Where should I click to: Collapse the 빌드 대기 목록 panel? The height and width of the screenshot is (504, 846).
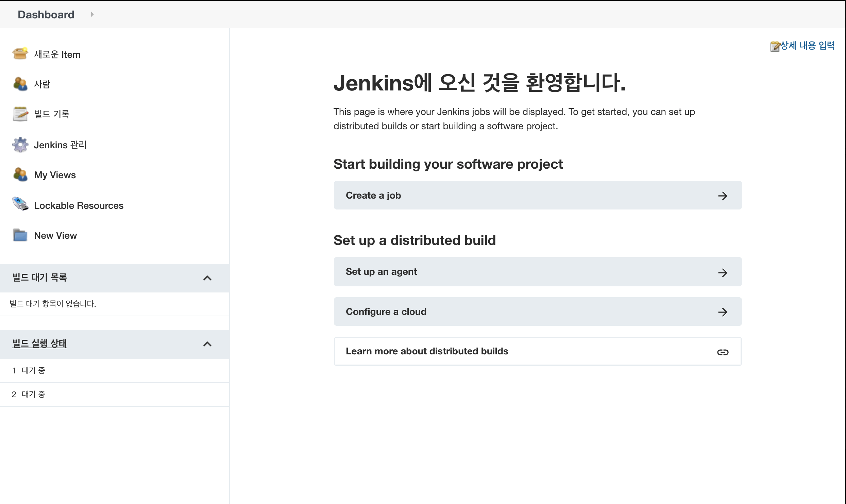pos(207,278)
